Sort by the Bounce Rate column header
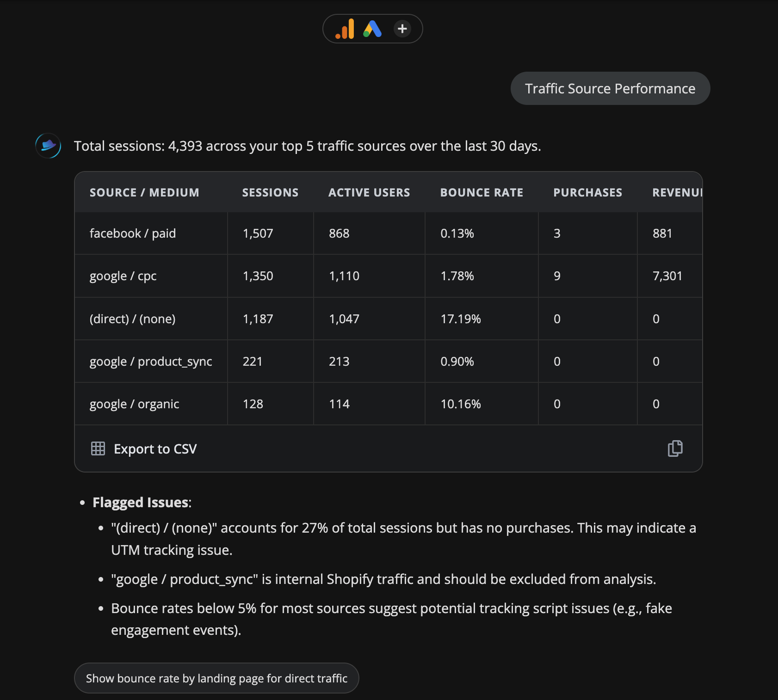 pos(482,192)
